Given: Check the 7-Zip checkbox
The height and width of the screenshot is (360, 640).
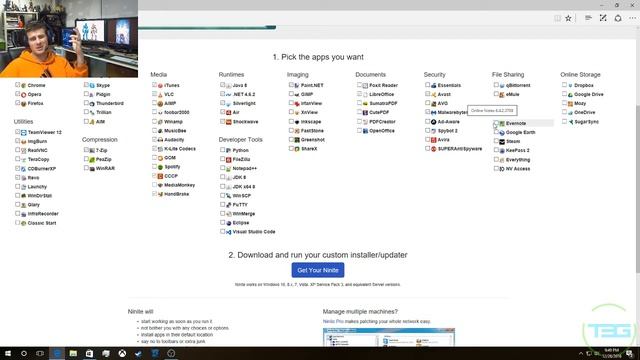Looking at the screenshot, I should [x=86, y=150].
